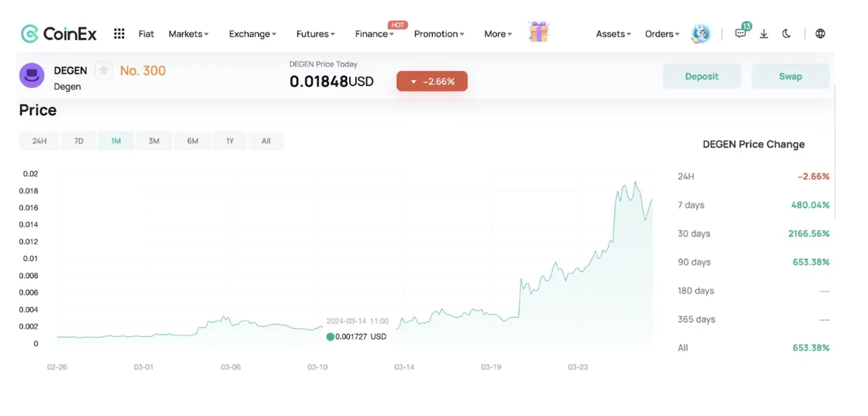The height and width of the screenshot is (416, 868).
Task: Click the 24H -2.66% value in table
Action: (x=813, y=176)
